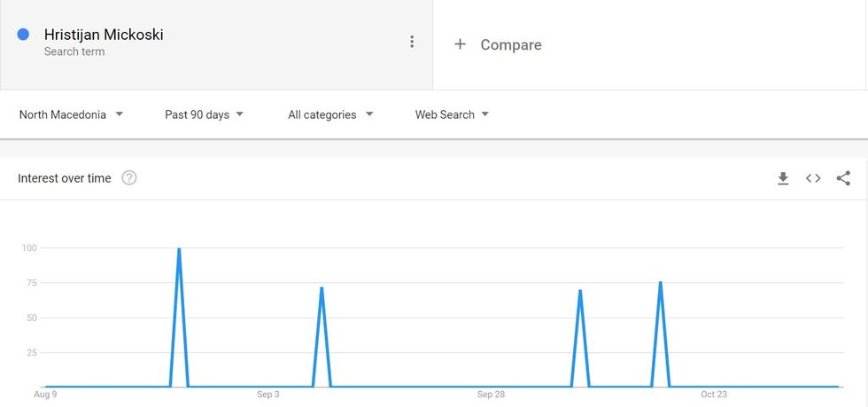Click the Interest over time heading

(x=65, y=178)
